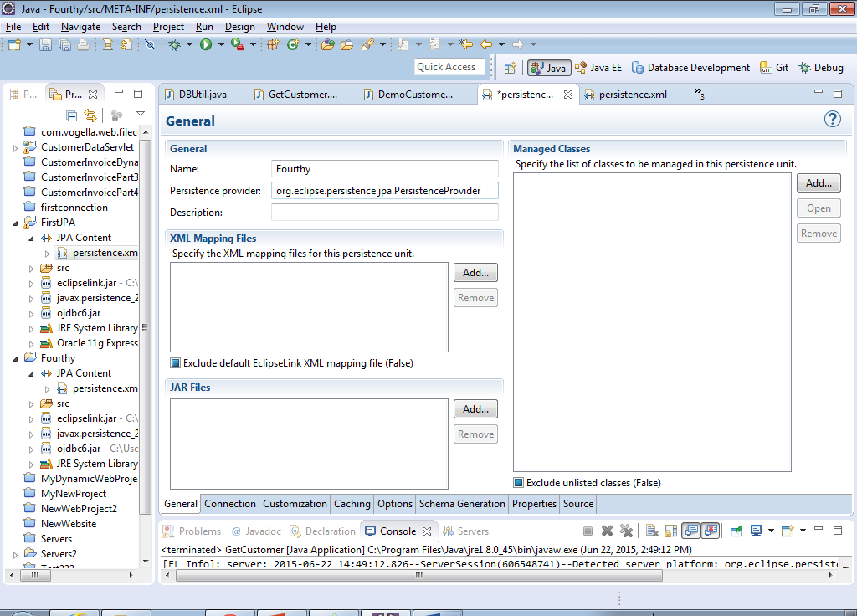This screenshot has width=857, height=616.
Task: Click Add... button for Managed Classes
Action: point(819,182)
